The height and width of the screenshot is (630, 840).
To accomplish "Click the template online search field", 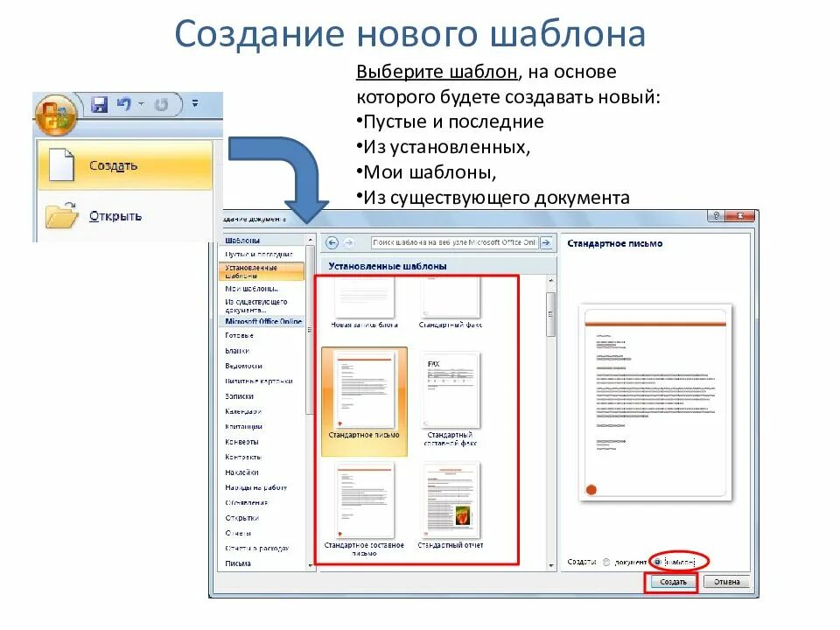I will coord(454,242).
